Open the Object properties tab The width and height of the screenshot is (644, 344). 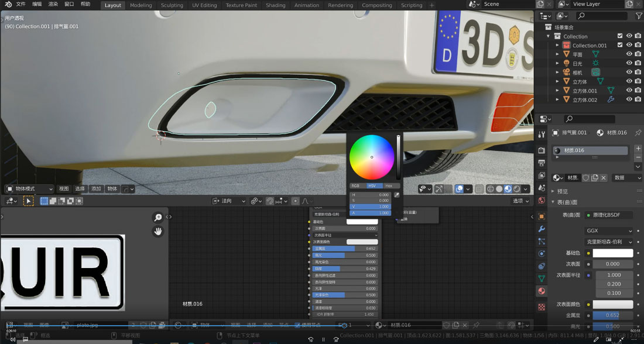tap(542, 216)
